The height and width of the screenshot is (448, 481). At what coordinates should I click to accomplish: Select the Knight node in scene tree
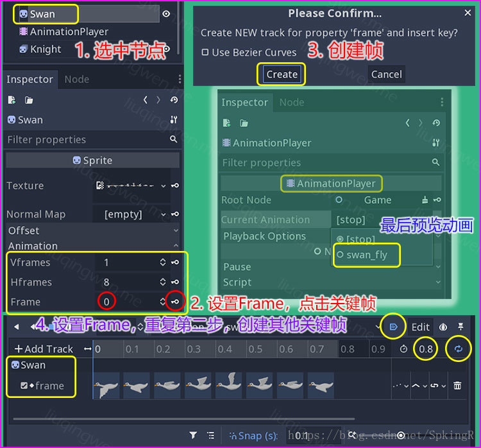click(40, 49)
